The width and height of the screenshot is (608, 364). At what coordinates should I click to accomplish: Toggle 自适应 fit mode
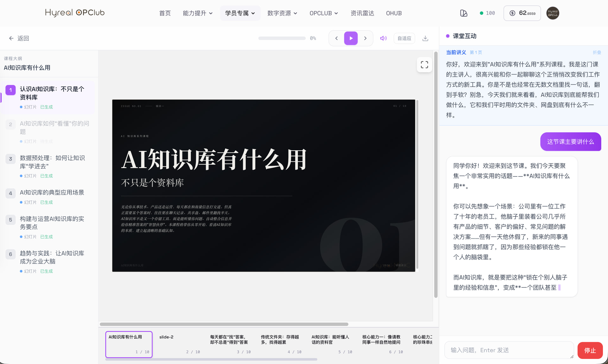coord(404,38)
